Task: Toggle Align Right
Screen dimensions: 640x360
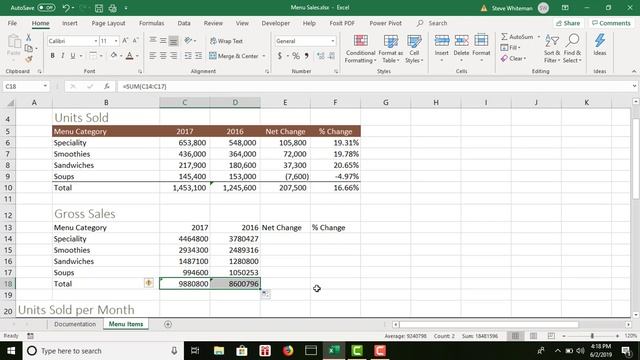Action: (173, 56)
